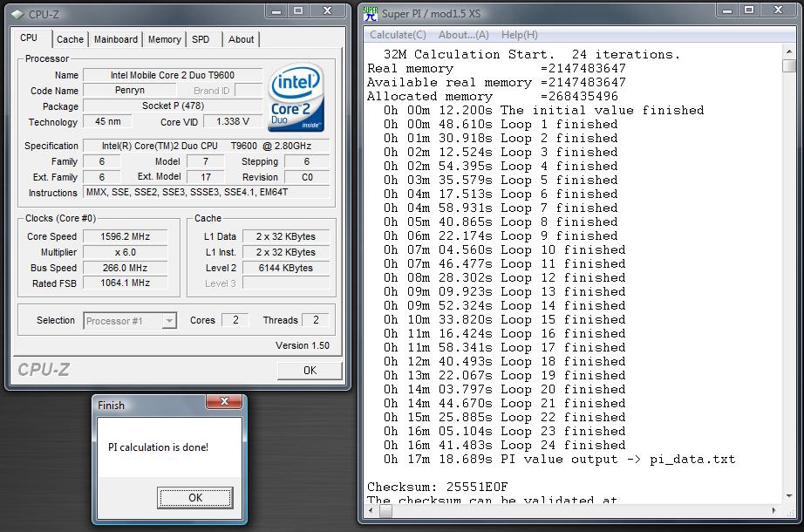Click the horizontal scroll left arrow

371,511
